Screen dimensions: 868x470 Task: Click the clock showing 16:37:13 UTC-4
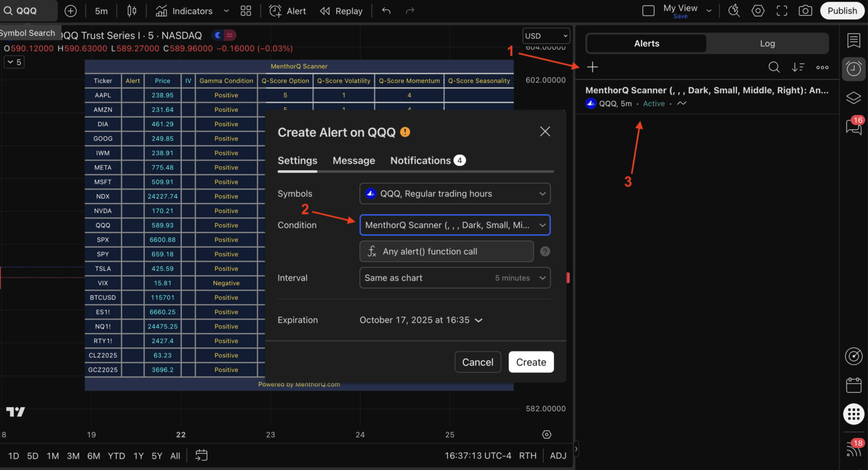pyautogui.click(x=478, y=455)
